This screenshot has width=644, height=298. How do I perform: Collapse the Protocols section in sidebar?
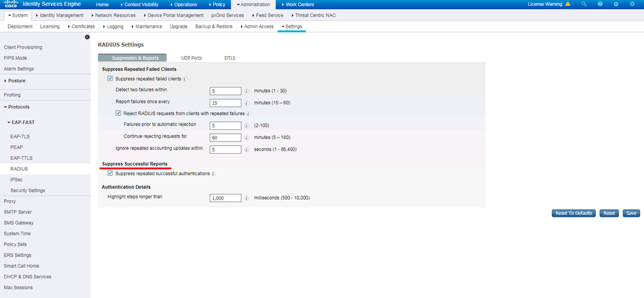[17, 107]
